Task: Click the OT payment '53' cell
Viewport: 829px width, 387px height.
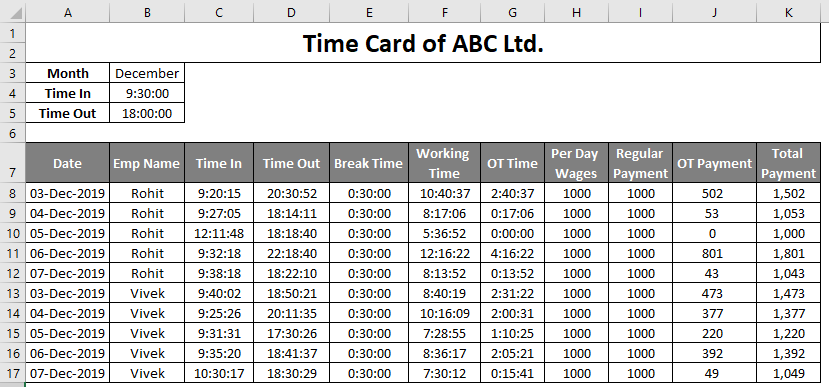Action: click(x=714, y=213)
